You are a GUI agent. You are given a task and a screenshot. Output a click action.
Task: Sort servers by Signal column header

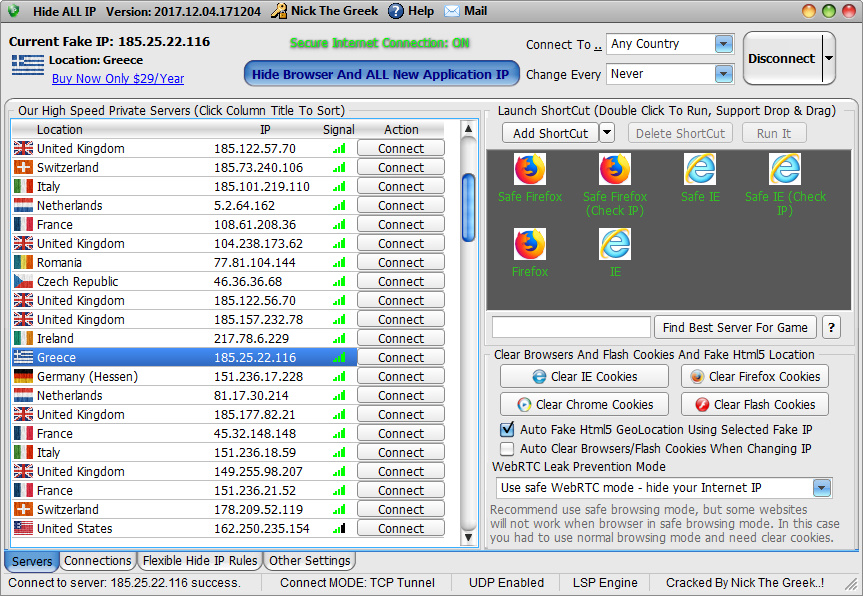coord(338,130)
